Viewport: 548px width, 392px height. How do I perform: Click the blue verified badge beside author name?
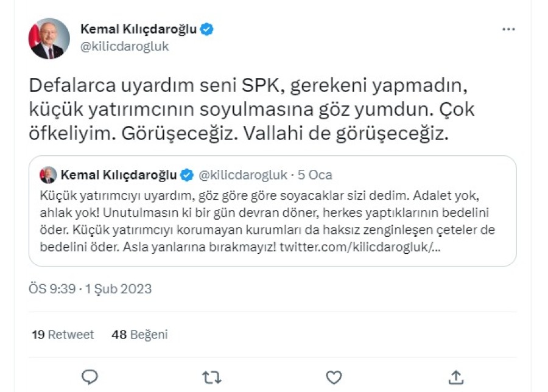[207, 29]
